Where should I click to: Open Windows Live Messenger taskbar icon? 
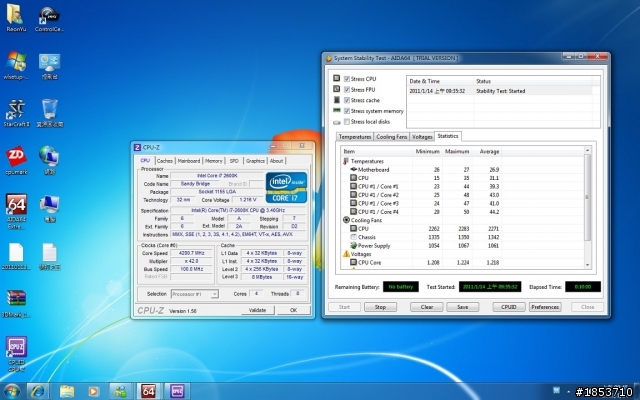(120, 391)
